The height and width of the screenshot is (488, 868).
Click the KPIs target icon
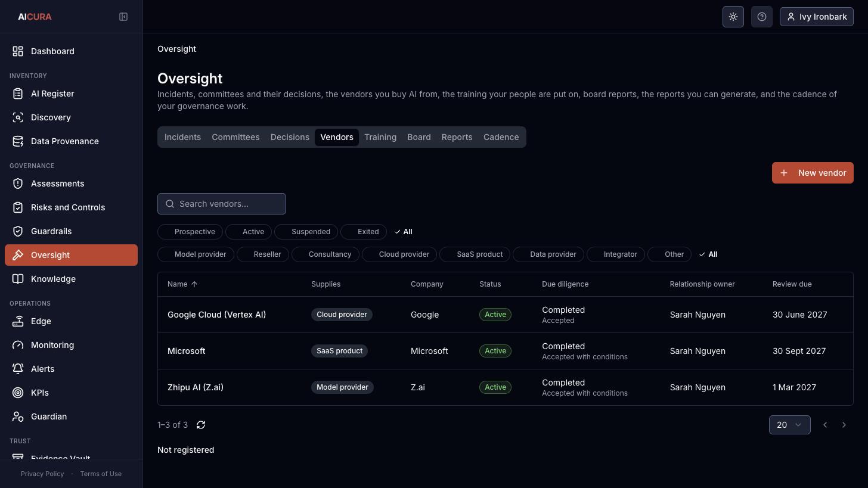(18, 393)
